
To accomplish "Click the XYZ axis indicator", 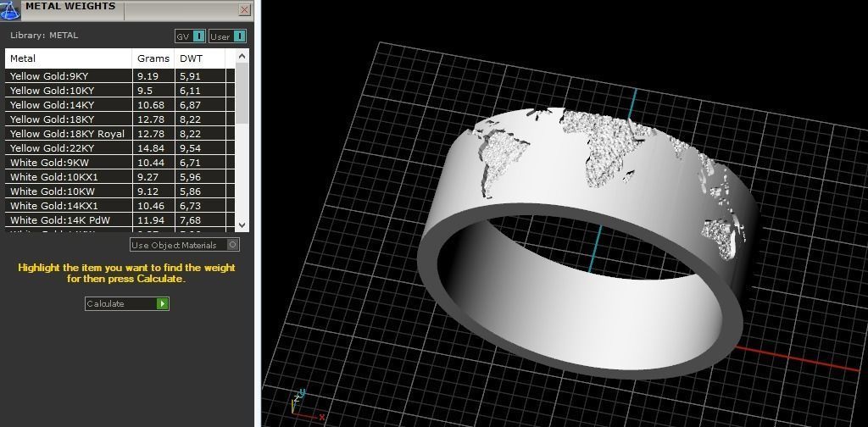I will click(x=308, y=406).
